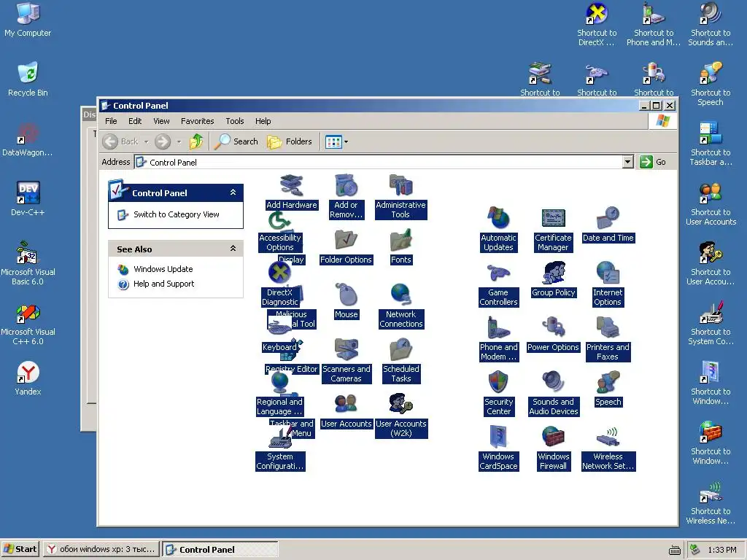Screen dimensions: 747x560
Task: Open Security Center icon
Action: pos(498,383)
